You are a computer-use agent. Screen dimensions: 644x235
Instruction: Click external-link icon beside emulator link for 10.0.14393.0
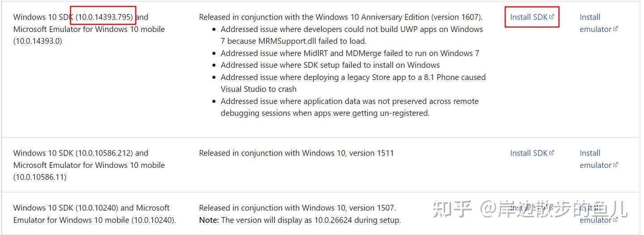click(x=616, y=29)
